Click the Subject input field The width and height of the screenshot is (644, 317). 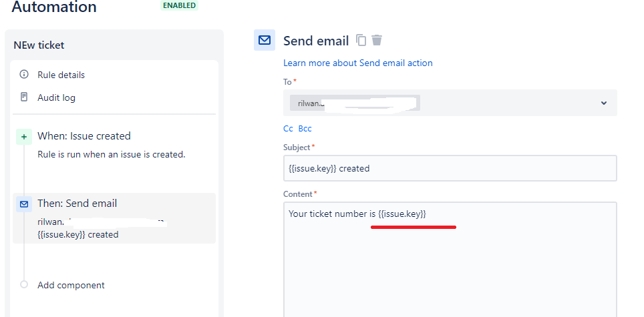[x=450, y=168]
